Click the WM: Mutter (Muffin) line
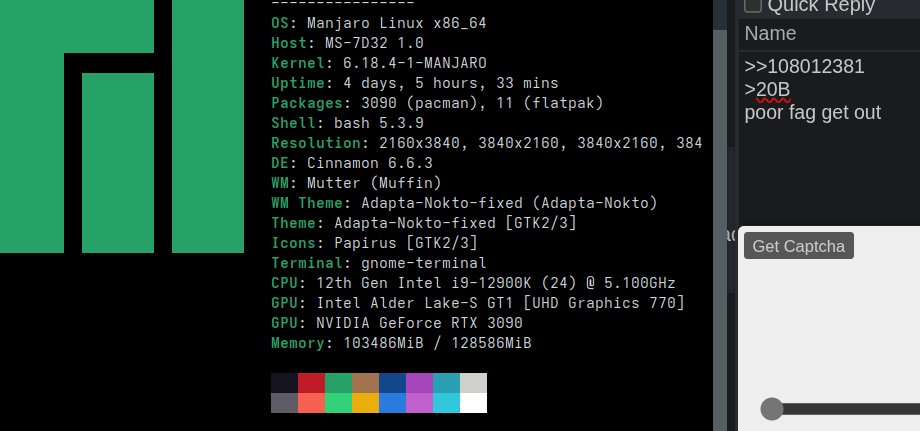920x431 pixels. [x=356, y=183]
